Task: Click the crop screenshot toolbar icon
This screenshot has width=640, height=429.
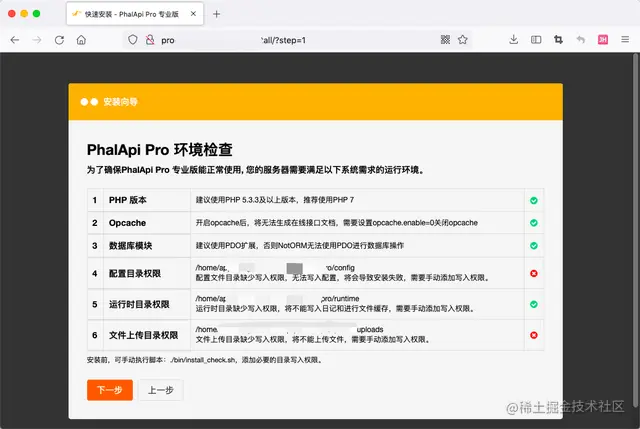Action: click(558, 40)
